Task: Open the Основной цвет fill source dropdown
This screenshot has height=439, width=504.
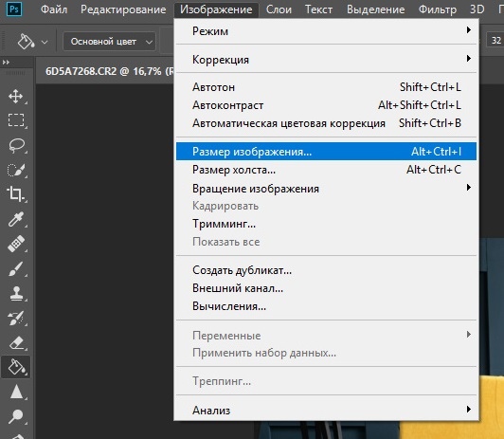Action: tap(109, 42)
